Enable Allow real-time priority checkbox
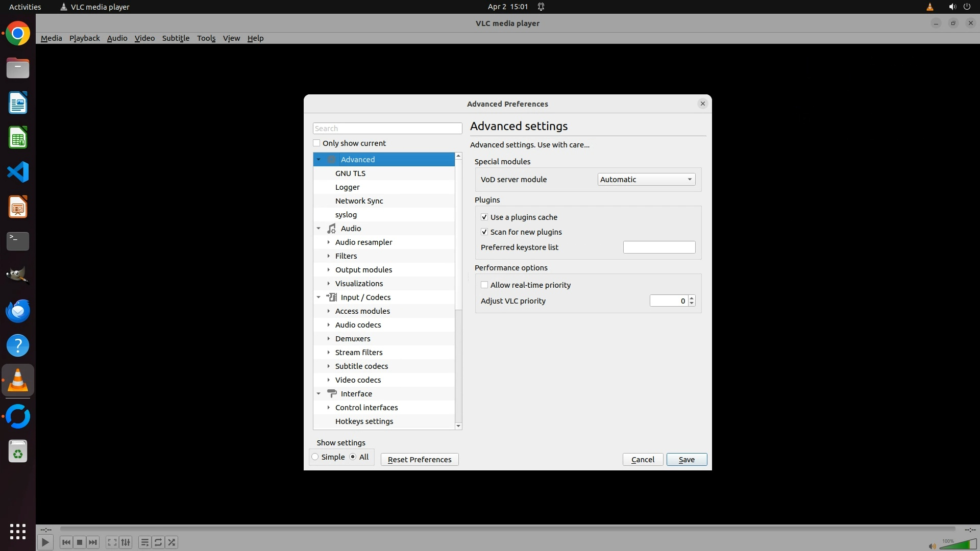980x551 pixels. pyautogui.click(x=484, y=285)
